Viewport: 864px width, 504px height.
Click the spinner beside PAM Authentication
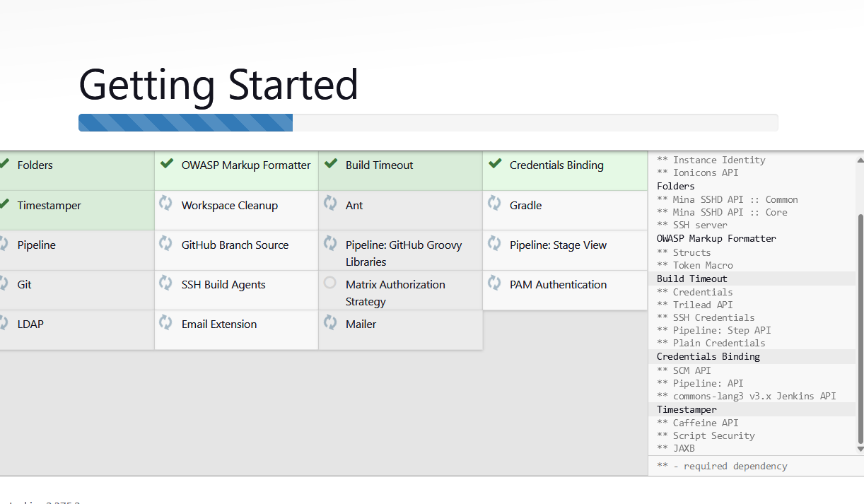pos(494,283)
